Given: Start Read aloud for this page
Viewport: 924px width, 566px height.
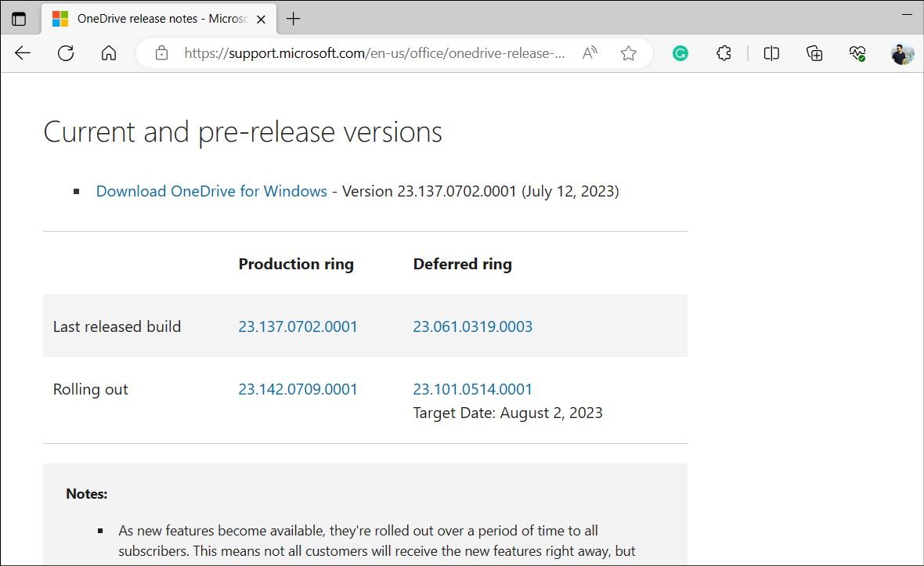Looking at the screenshot, I should 589,53.
